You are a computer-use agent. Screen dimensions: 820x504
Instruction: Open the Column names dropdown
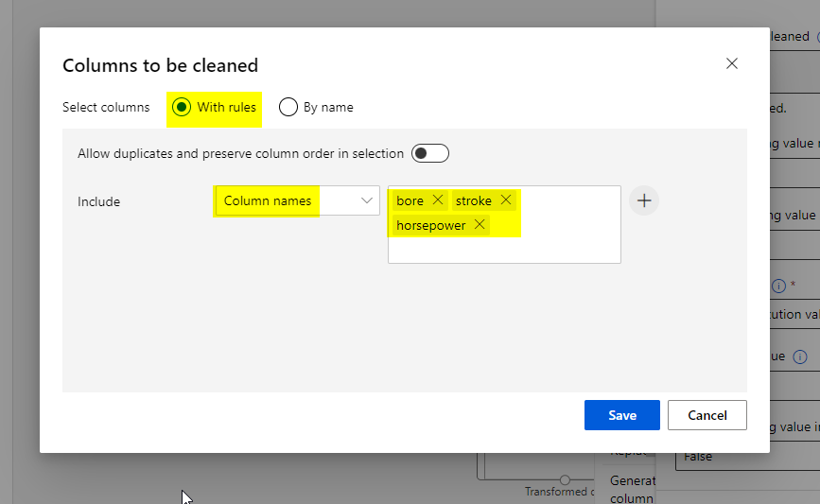pos(297,200)
